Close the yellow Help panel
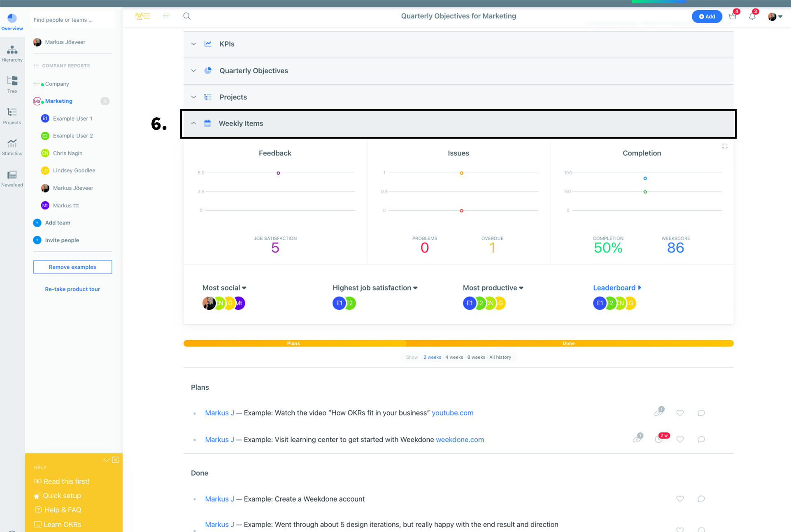791x532 pixels. (116, 460)
